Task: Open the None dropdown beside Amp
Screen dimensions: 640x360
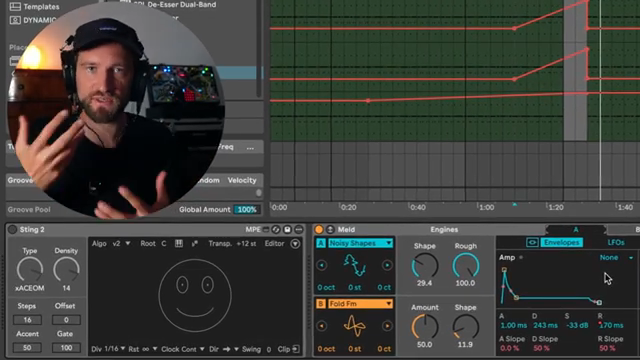Action: [616, 258]
